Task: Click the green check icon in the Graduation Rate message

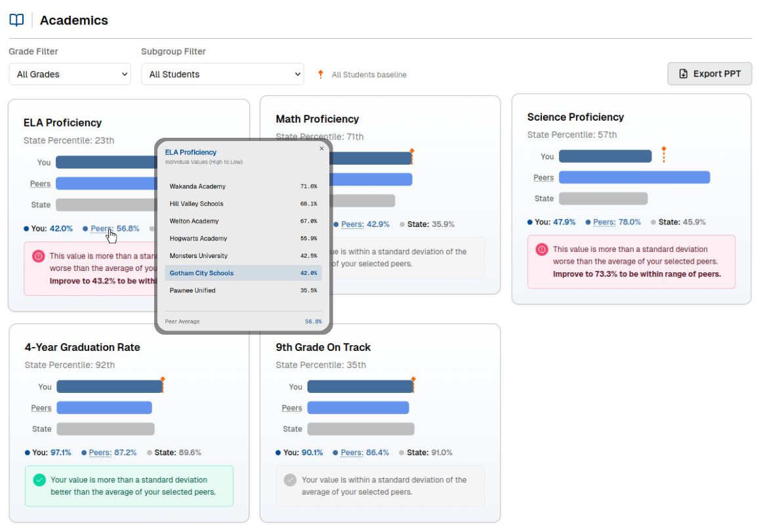Action: pos(39,480)
